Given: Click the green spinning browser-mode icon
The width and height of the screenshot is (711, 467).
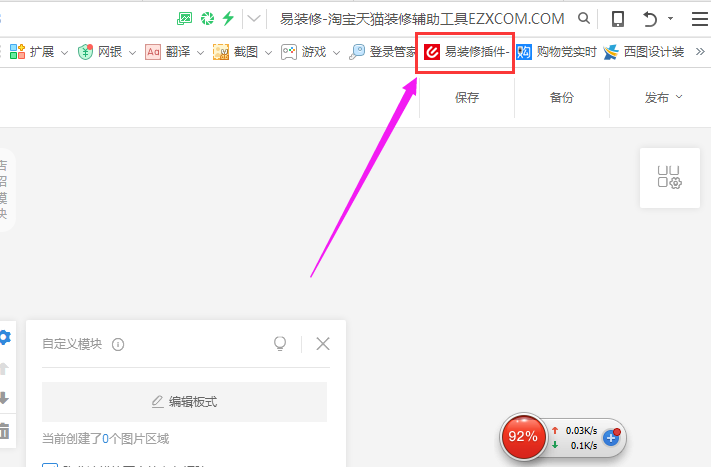Looking at the screenshot, I should (x=207, y=19).
